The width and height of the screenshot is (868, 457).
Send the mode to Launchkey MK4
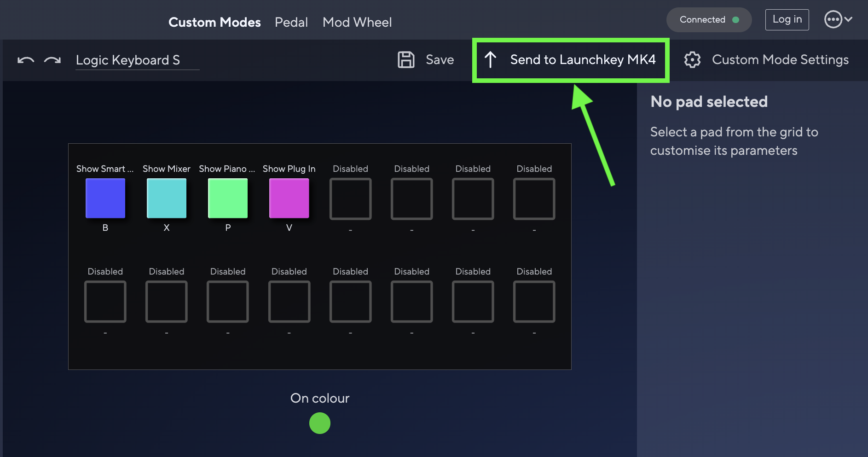[571, 60]
